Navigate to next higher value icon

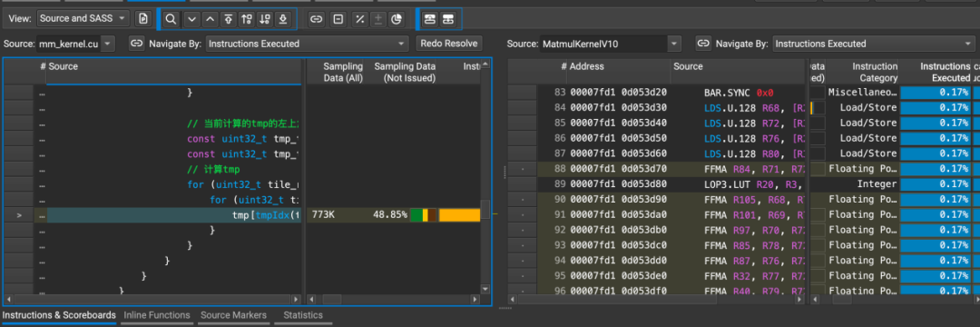pos(246,19)
